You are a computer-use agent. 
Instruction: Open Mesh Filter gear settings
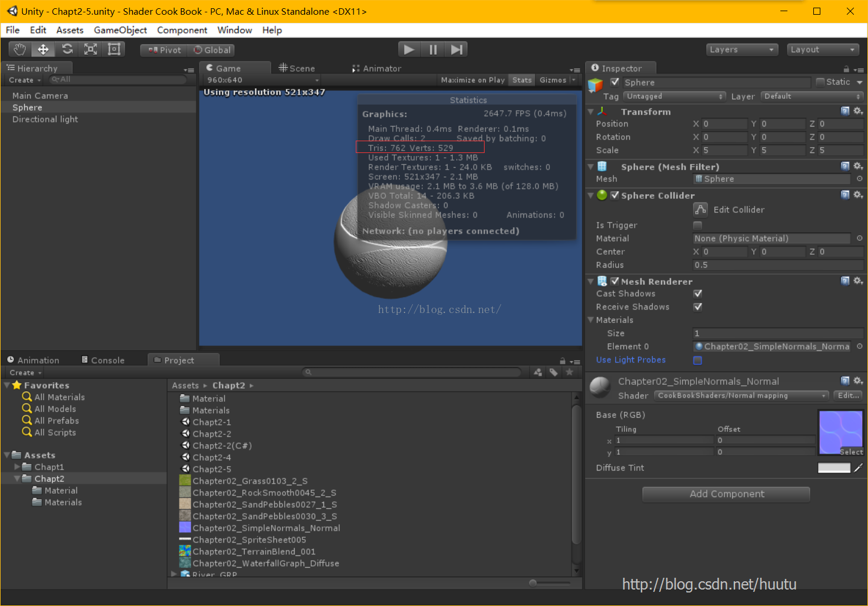point(858,167)
